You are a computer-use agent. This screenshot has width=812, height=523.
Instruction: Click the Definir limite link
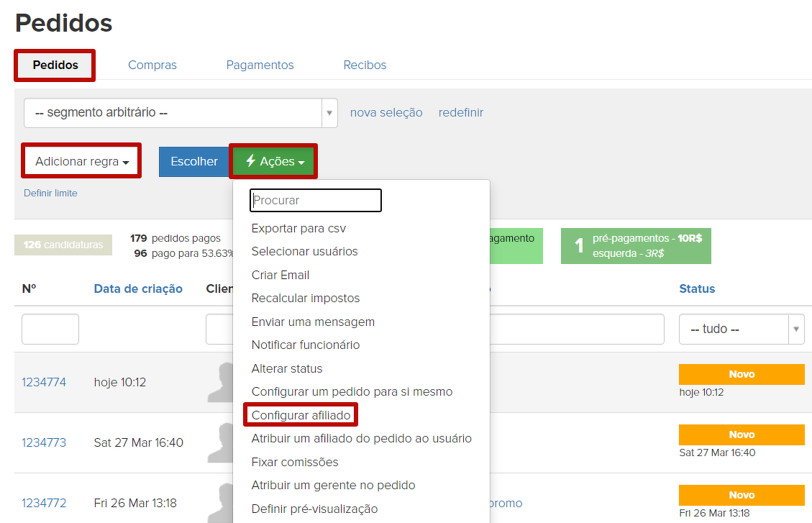click(x=50, y=193)
